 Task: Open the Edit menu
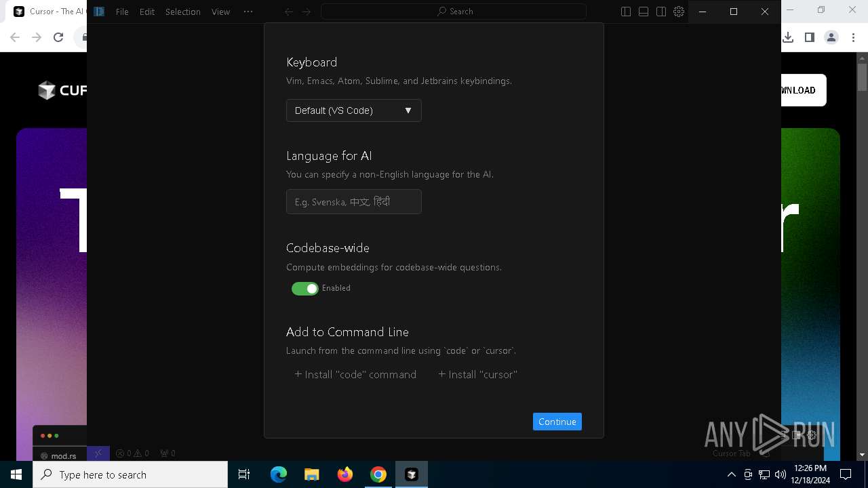(x=147, y=12)
